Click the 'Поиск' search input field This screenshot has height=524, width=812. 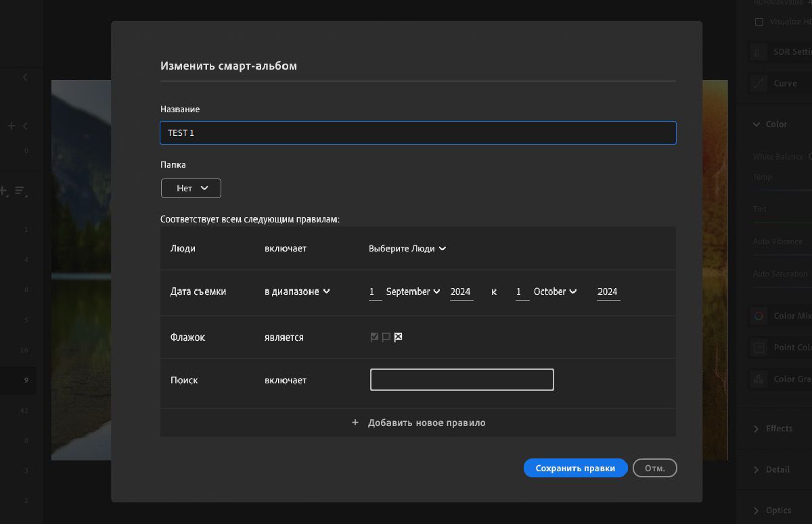[461, 379]
